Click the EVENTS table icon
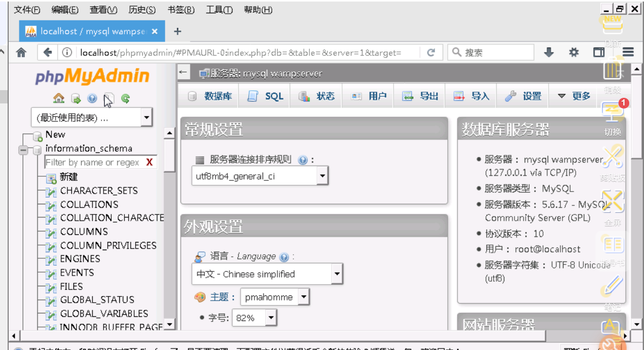 point(51,274)
